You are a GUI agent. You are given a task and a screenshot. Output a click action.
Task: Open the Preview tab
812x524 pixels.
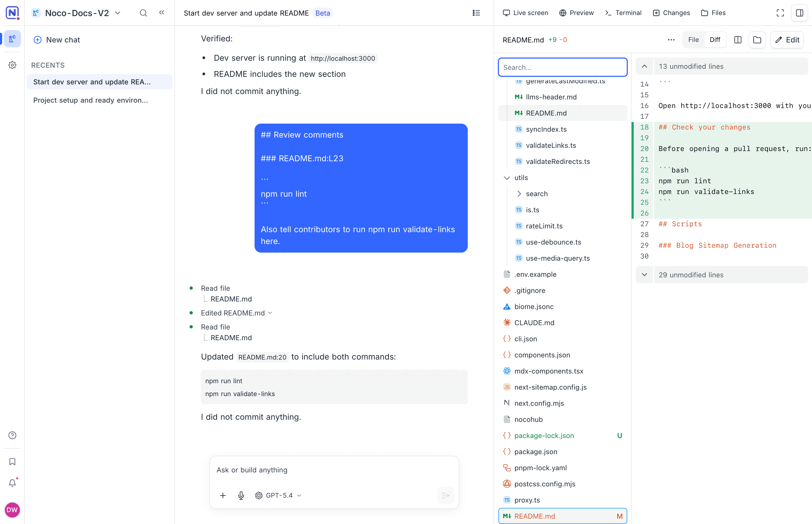(x=576, y=13)
